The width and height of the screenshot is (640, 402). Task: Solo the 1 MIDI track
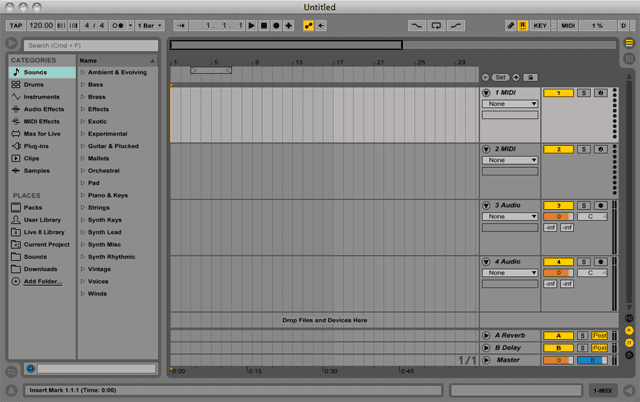pyautogui.click(x=584, y=93)
